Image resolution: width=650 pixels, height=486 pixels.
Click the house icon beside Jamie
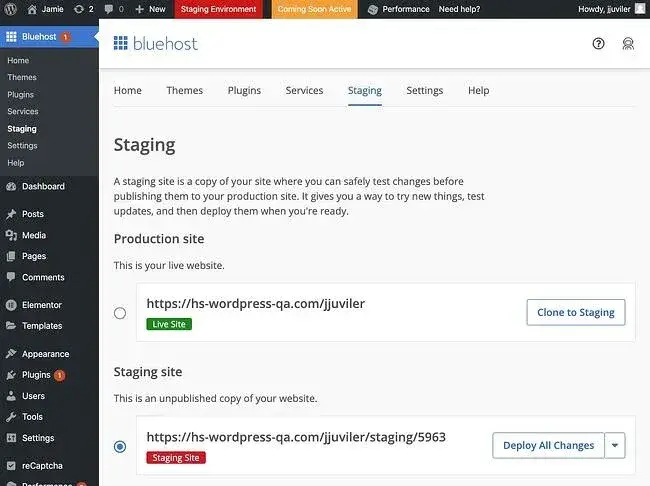click(x=32, y=9)
